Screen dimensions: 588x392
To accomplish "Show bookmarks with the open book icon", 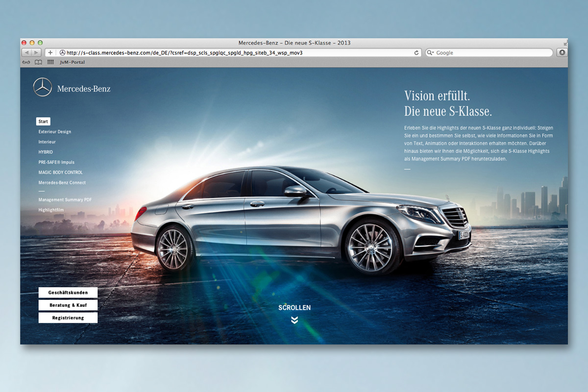I will pos(38,62).
